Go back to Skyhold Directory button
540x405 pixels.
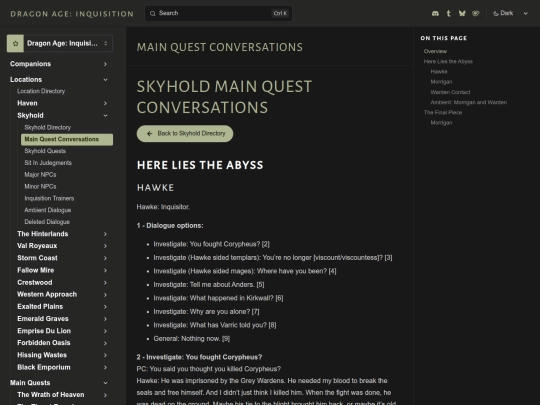tap(185, 134)
